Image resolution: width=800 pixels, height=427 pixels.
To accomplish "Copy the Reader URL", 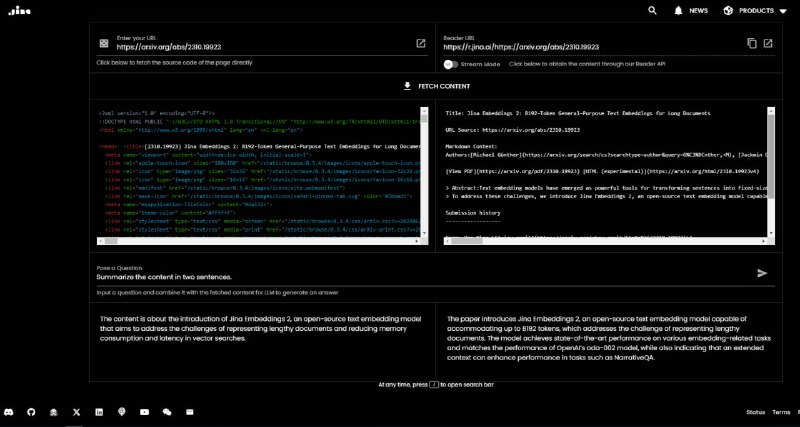I will (752, 43).
